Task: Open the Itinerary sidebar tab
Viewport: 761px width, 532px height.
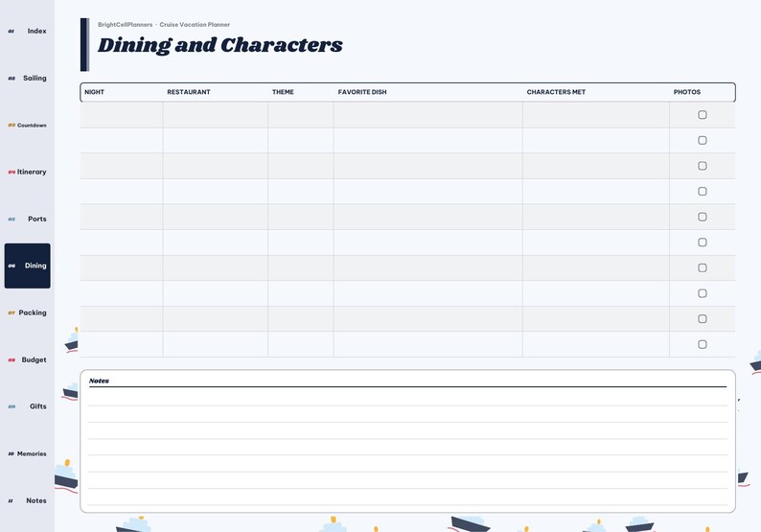Action: click(27, 172)
